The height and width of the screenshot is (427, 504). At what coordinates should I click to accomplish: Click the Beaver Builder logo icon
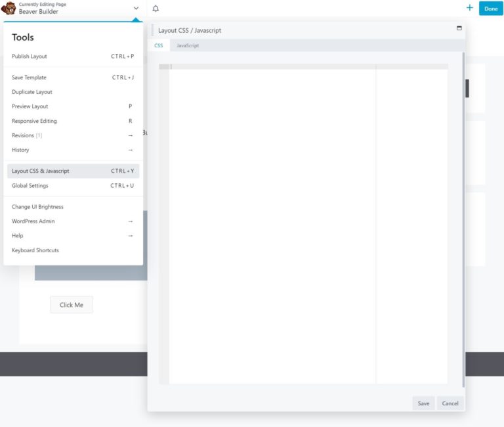(9, 9)
